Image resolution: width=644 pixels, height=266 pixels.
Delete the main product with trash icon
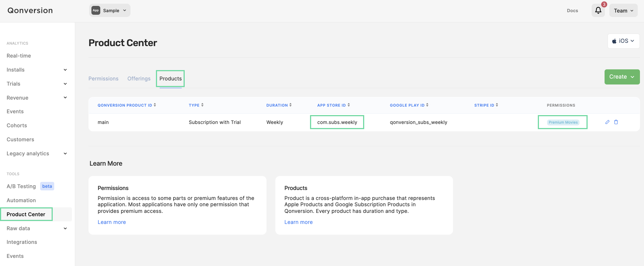(x=616, y=122)
